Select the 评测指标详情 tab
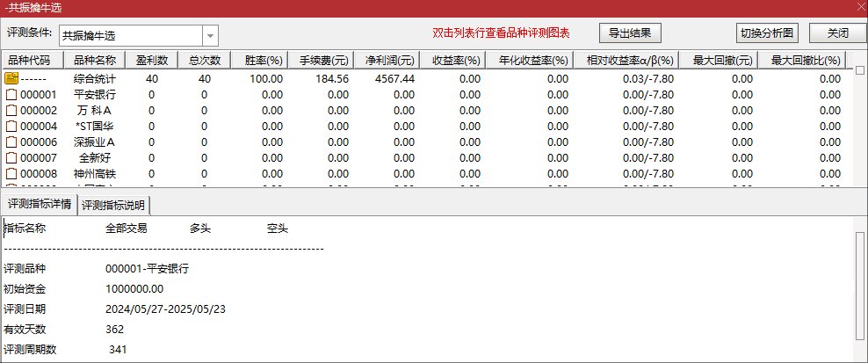 (x=40, y=205)
